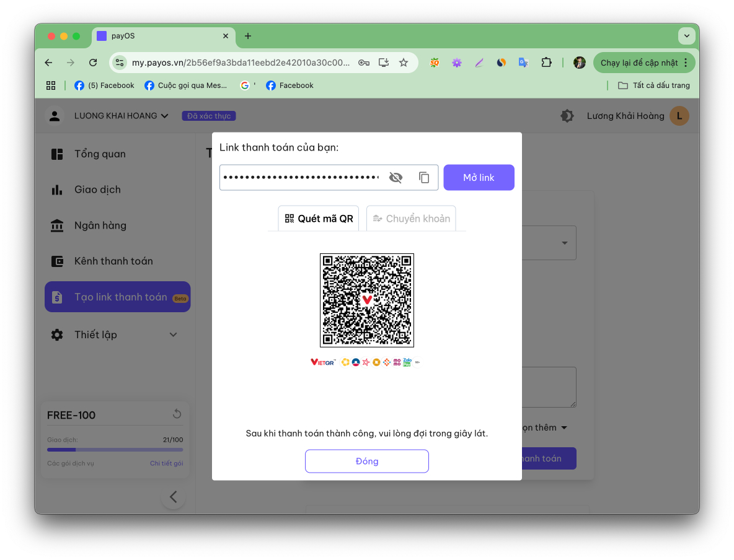
Task: Collapse the sidebar with the chevron button
Action: 173,497
